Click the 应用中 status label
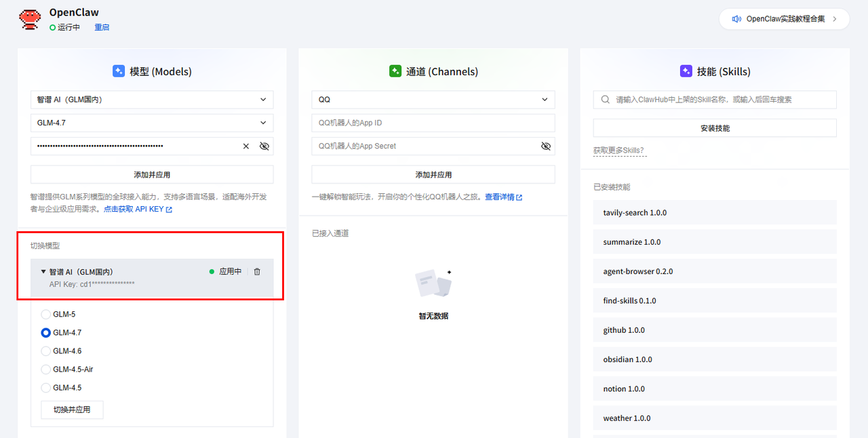This screenshot has width=868, height=438. 231,271
